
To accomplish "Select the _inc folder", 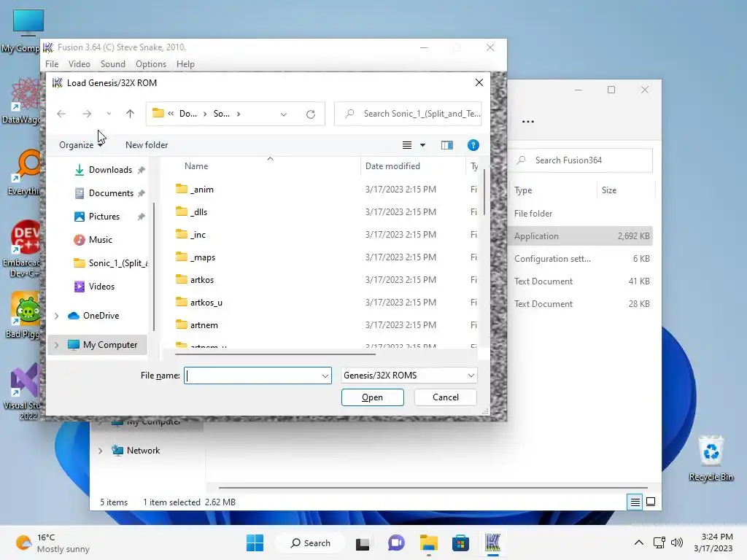I will click(190, 235).
